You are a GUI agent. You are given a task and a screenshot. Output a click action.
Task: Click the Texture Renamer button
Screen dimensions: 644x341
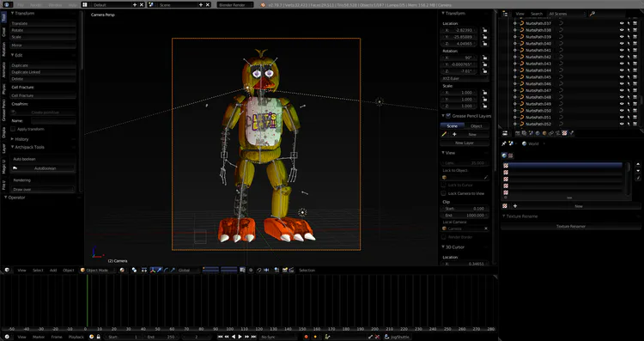click(571, 227)
